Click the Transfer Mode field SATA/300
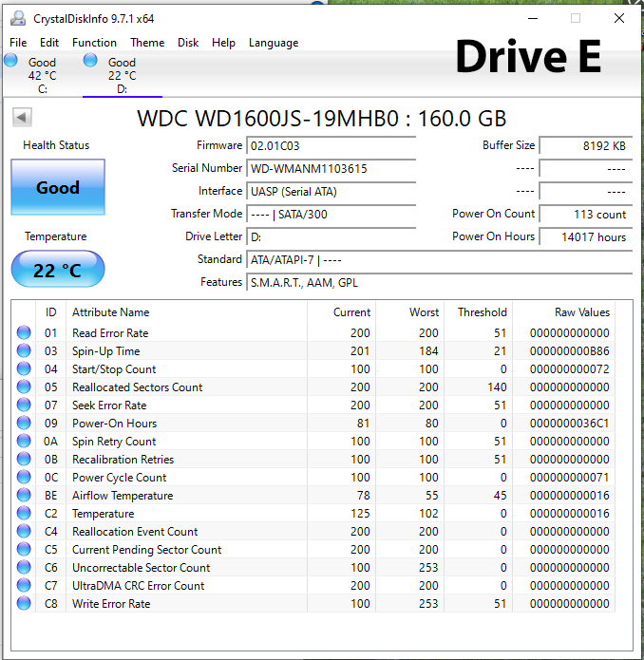644x660 pixels. coord(331,215)
